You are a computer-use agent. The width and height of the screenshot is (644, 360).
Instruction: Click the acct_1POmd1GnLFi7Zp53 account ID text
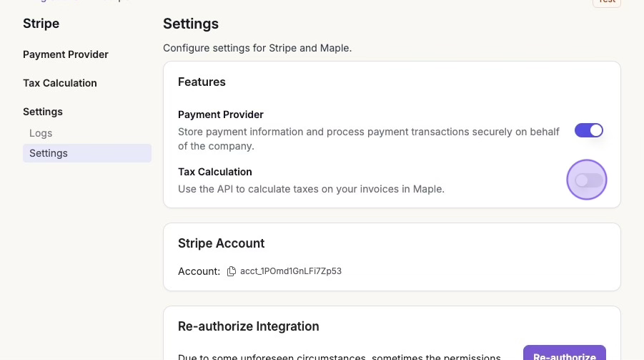[x=291, y=271]
